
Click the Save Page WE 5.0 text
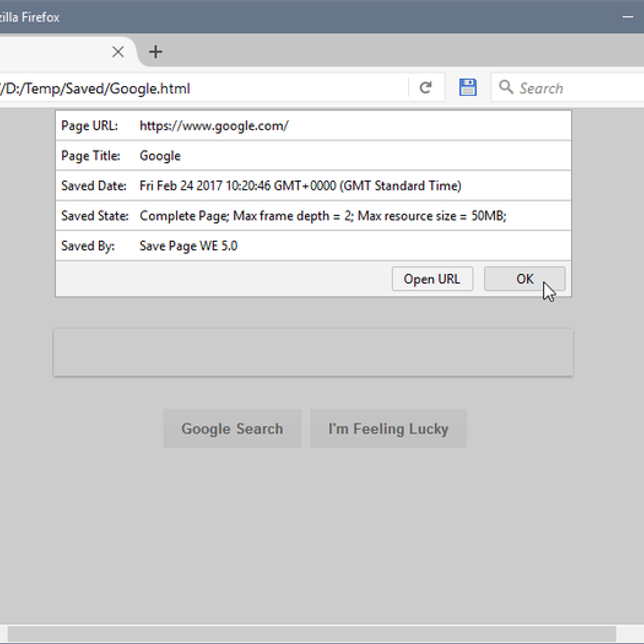coord(188,246)
